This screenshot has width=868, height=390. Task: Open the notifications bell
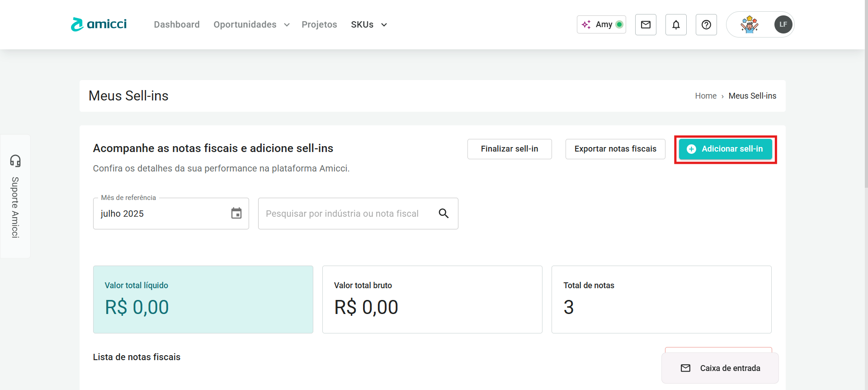[x=676, y=24]
